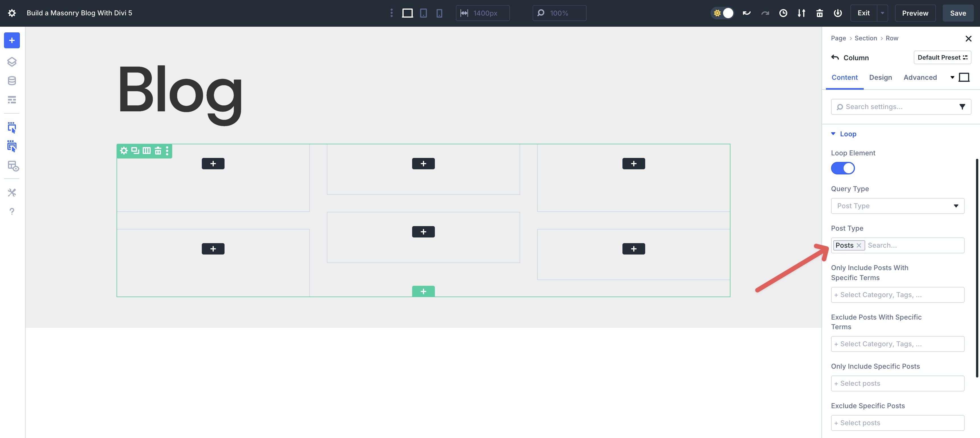Disable the Loop Element toggle

843,168
